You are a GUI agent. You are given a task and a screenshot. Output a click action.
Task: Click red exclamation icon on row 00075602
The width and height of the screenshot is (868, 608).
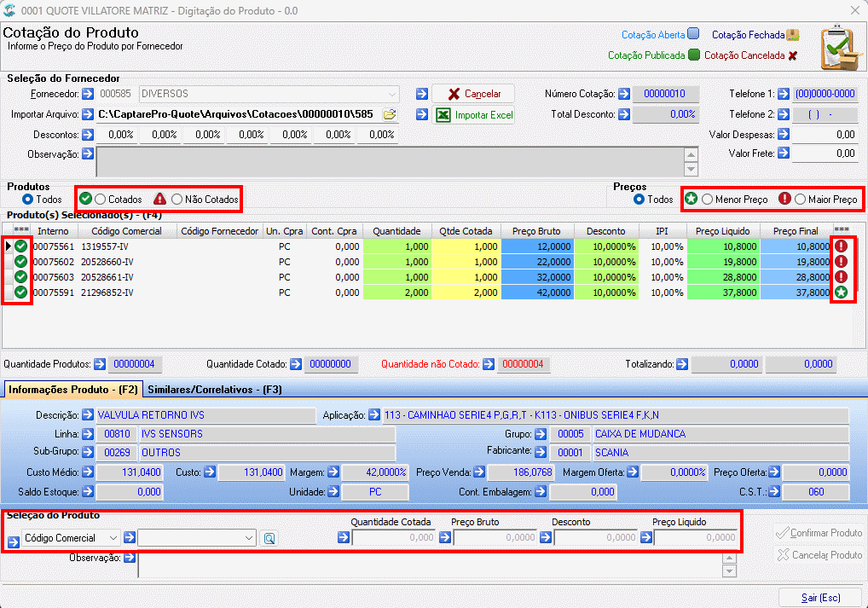pos(841,261)
